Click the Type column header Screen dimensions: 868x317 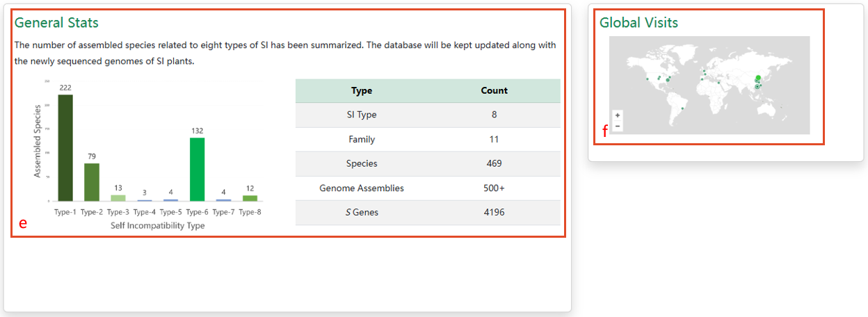click(x=362, y=90)
